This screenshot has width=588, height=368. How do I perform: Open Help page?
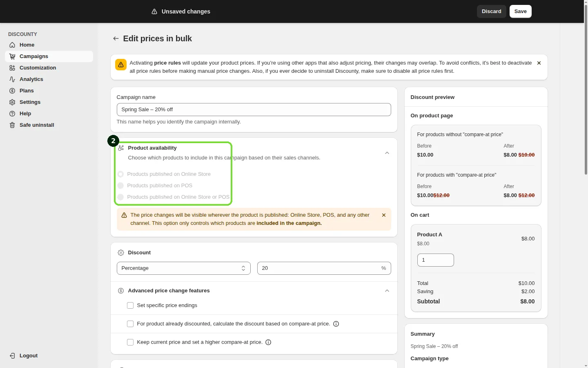49,114
